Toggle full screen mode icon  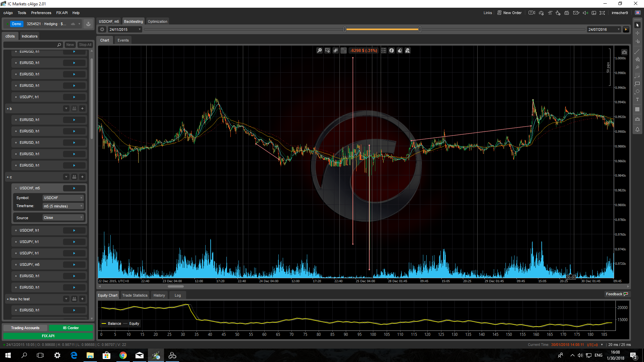click(x=602, y=13)
